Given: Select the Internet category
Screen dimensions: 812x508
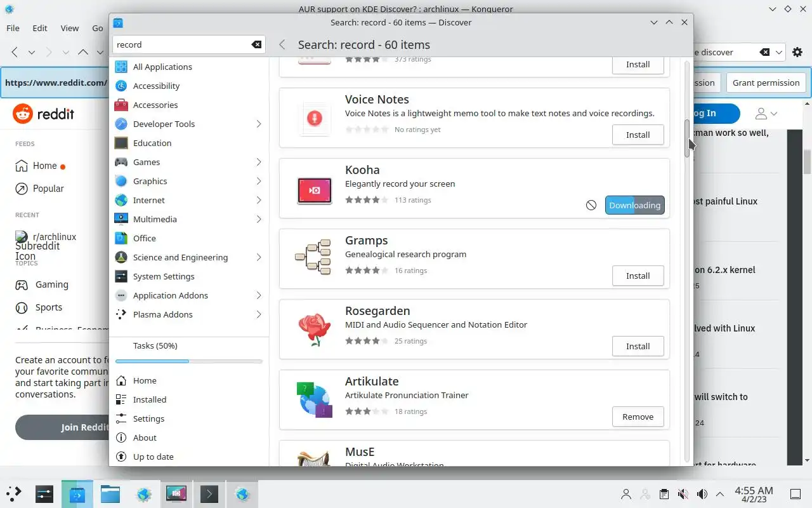Looking at the screenshot, I should point(189,200).
